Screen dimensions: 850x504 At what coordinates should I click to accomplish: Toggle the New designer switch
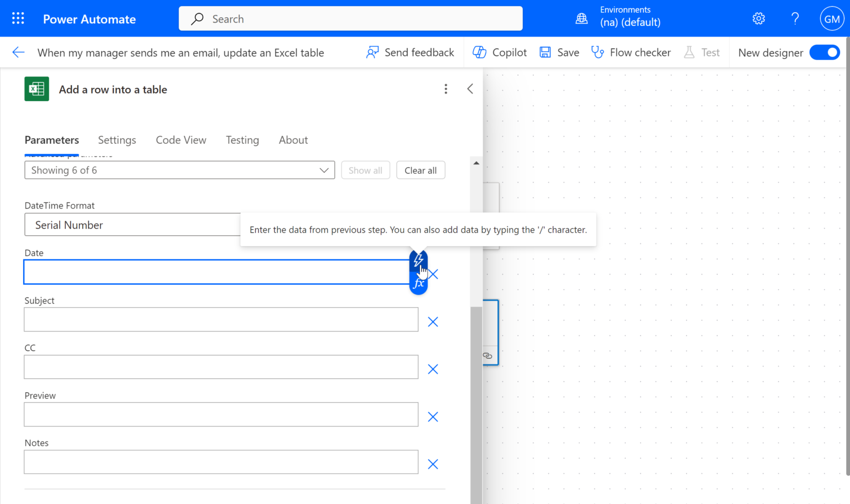point(825,53)
